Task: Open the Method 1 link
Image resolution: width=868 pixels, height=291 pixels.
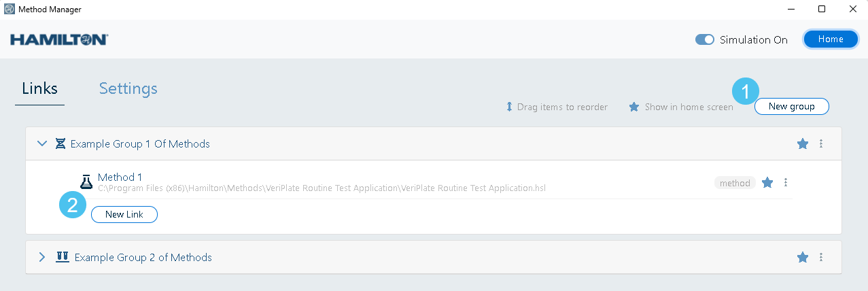Action: tap(120, 177)
